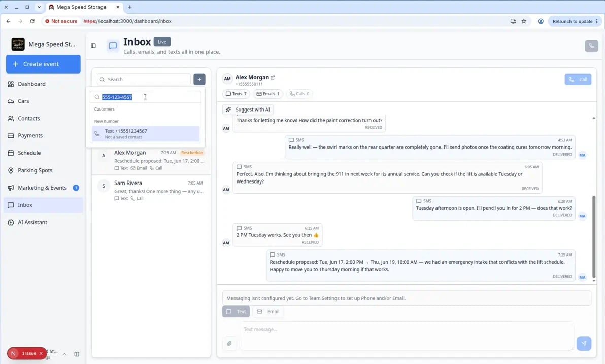The image size is (605, 364).
Task: Switch composer to Text mode
Action: (x=236, y=312)
